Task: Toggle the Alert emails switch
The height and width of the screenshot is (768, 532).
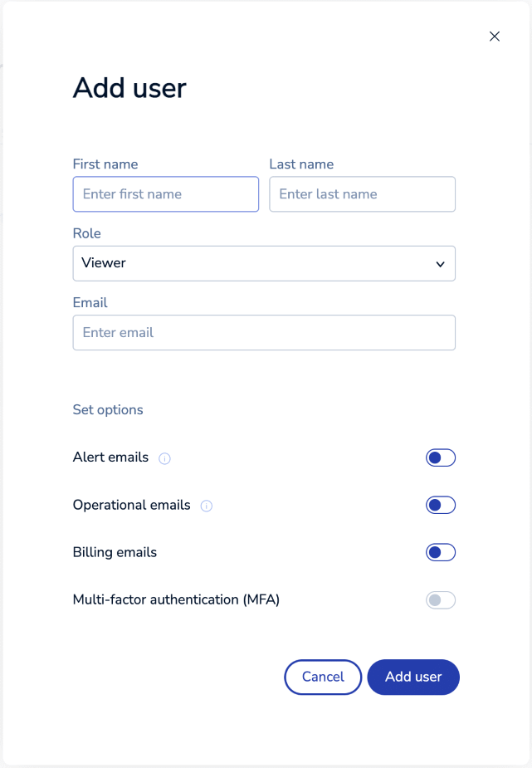Action: pos(441,457)
